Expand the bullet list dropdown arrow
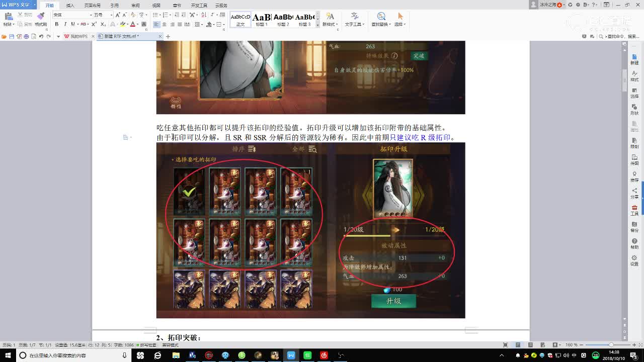Screen dimensions: 644x362 [160, 15]
